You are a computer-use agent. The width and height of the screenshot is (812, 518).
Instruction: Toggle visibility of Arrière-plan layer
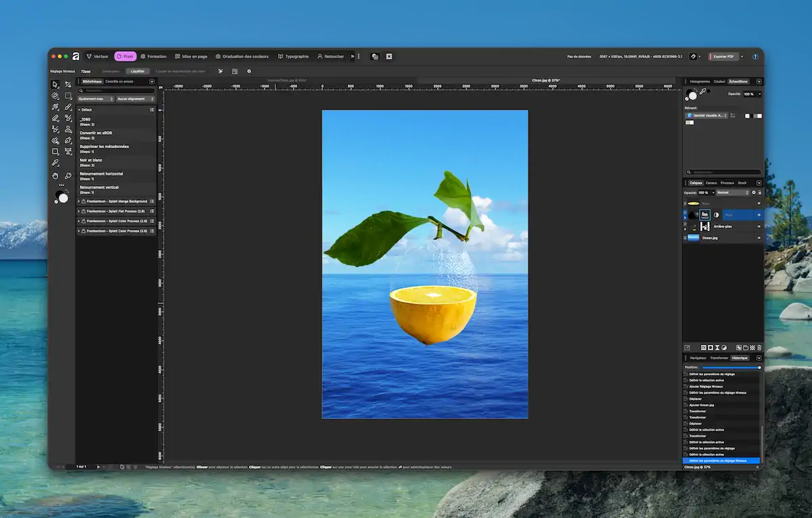pos(759,227)
